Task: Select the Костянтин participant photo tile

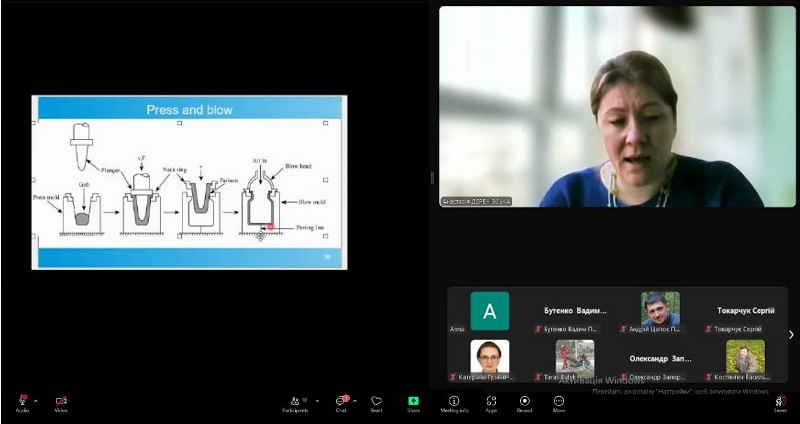Action: coord(745,359)
